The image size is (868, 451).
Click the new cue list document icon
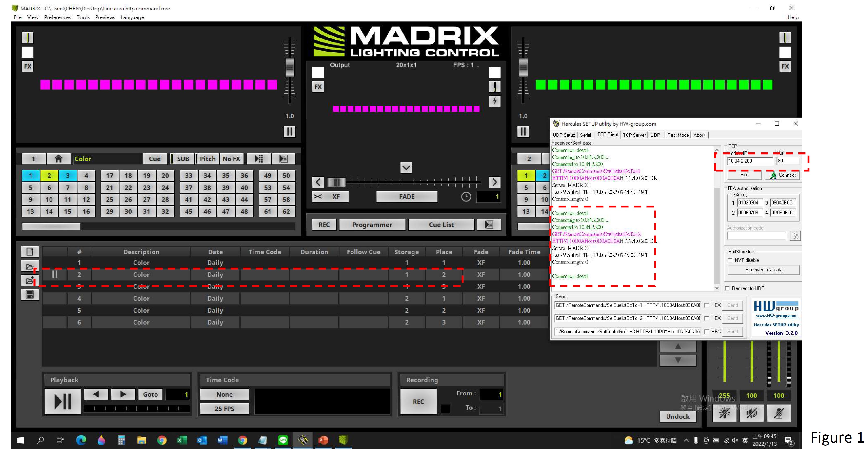(x=30, y=252)
